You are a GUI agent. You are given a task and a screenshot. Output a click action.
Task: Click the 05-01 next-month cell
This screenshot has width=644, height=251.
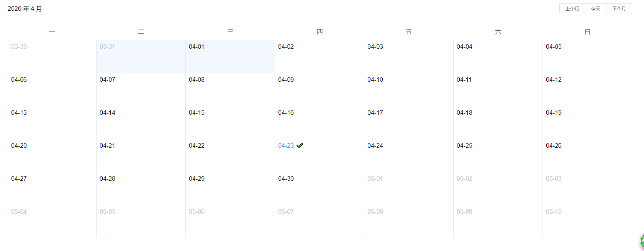pos(408,188)
